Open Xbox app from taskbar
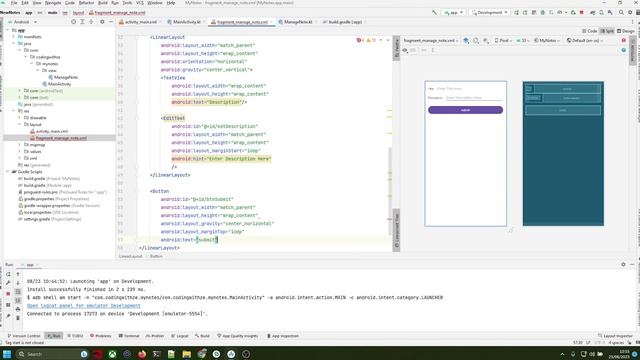The height and width of the screenshot is (360, 640). click(112, 354)
